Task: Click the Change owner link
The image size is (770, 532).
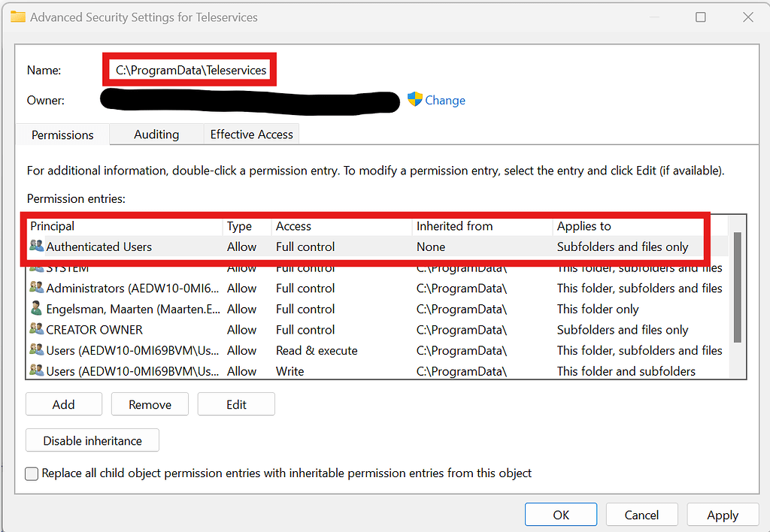Action: 445,100
